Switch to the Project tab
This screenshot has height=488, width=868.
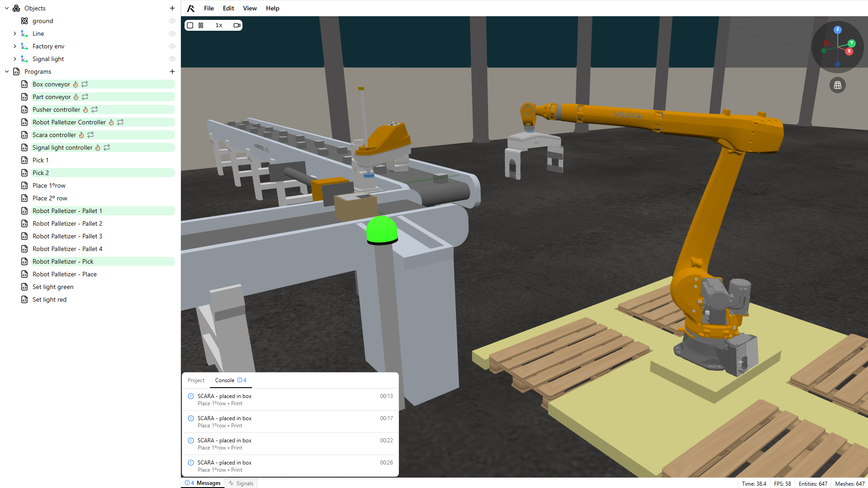(196, 380)
